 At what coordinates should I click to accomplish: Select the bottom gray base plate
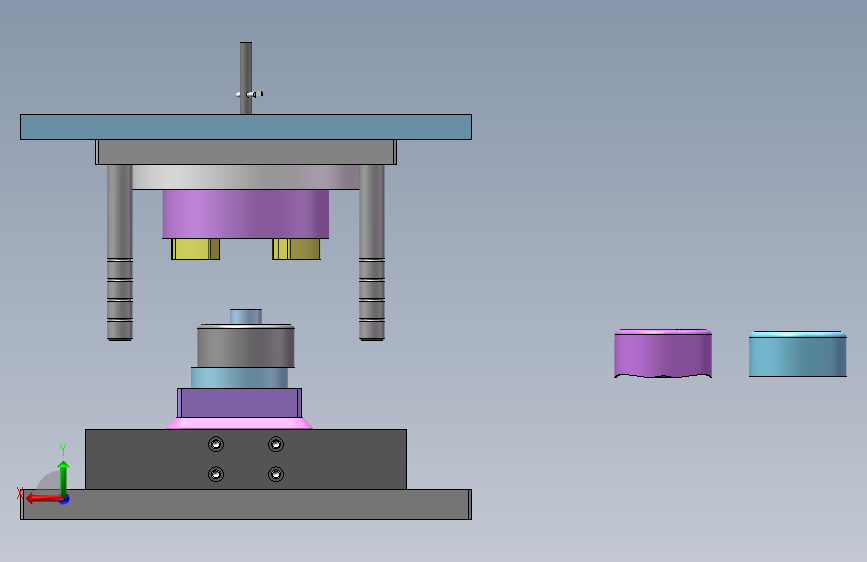click(x=246, y=504)
